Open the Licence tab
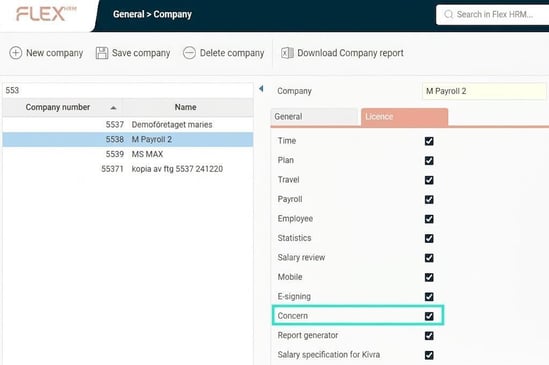Screen dimensions: 549x365 [404, 117]
